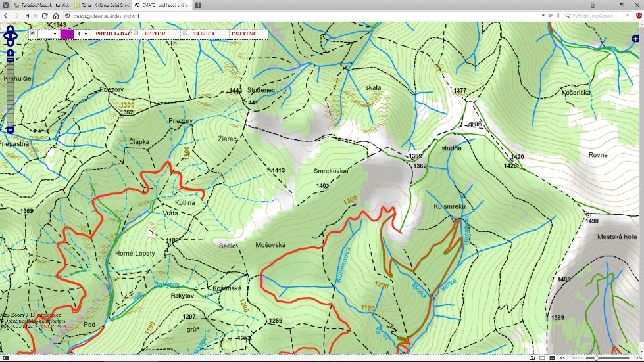Open the new tab plus button
Viewport: 644px width, 362px height.
[x=198, y=5]
